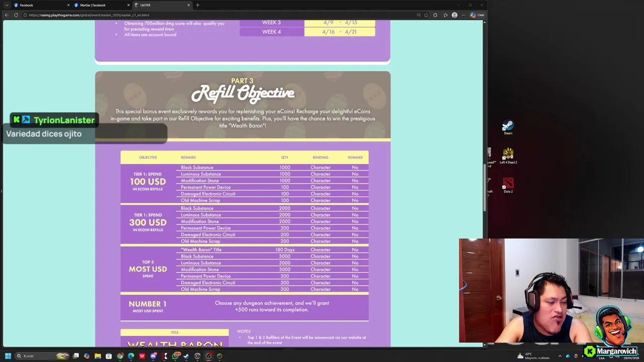Click the BINDING column header
The image size is (644, 362).
point(320,157)
